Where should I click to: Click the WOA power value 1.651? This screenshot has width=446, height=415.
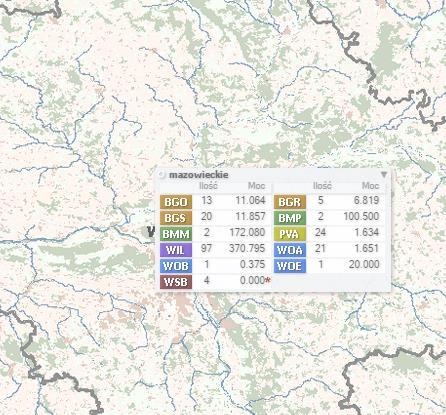[x=366, y=248]
